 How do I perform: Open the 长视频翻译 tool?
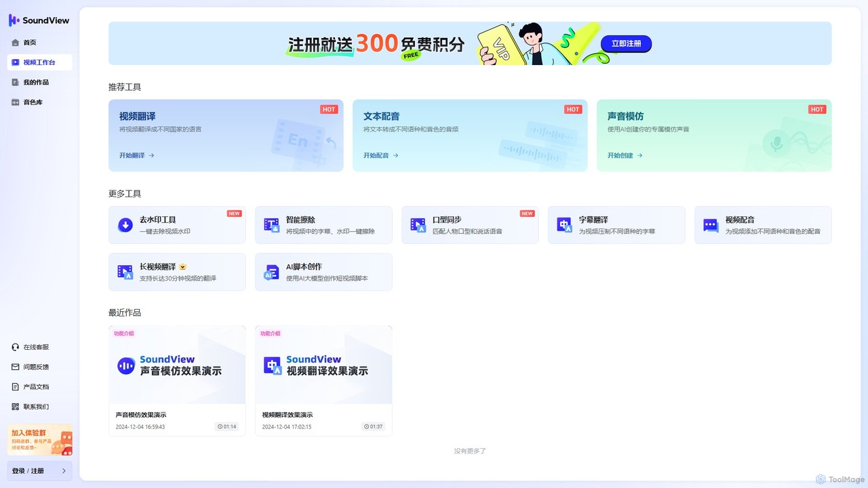tap(177, 272)
